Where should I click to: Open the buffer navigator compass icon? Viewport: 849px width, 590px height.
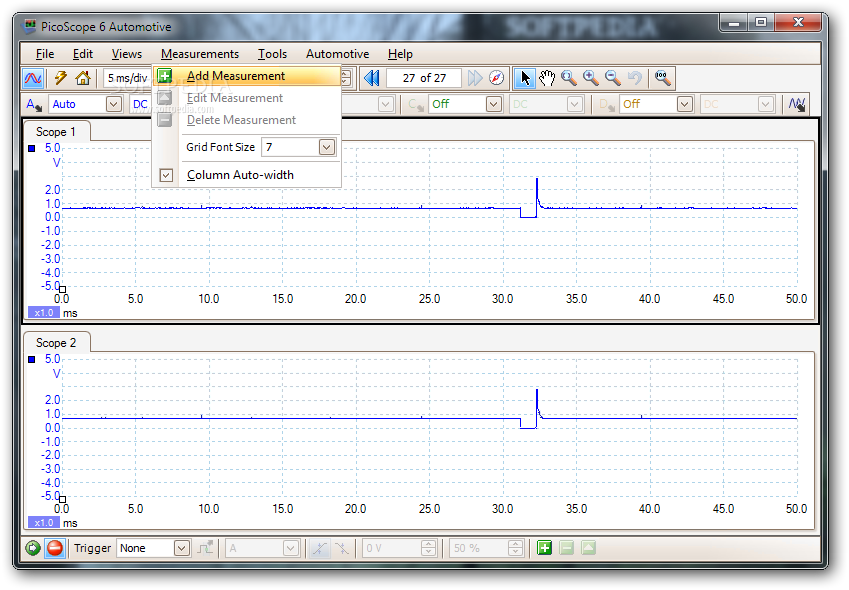pos(496,78)
